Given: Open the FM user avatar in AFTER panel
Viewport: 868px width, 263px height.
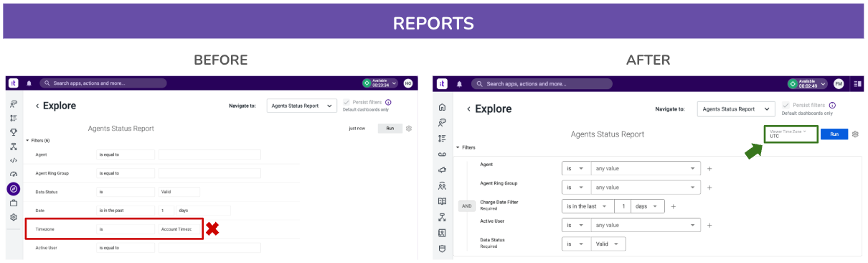Looking at the screenshot, I should pos(839,84).
